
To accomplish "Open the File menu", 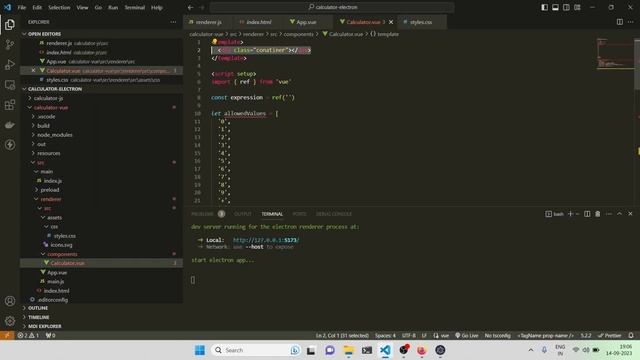I will (x=22, y=7).
